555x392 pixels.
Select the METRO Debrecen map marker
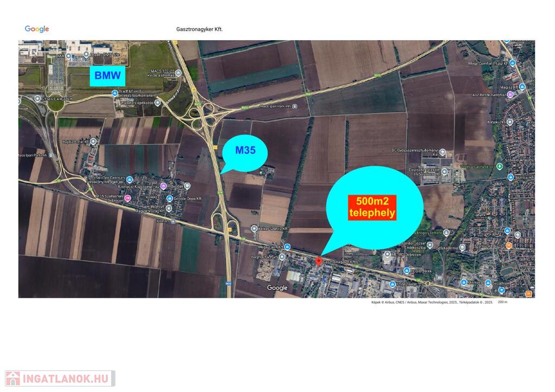(388, 254)
